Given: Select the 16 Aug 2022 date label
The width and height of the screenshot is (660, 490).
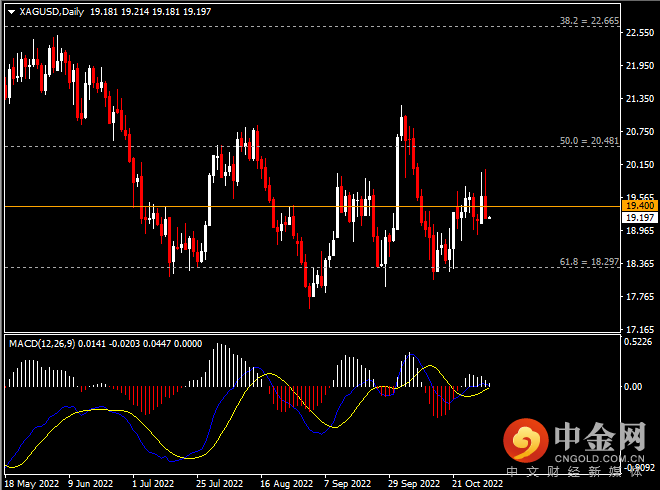Looking at the screenshot, I should coord(286,484).
